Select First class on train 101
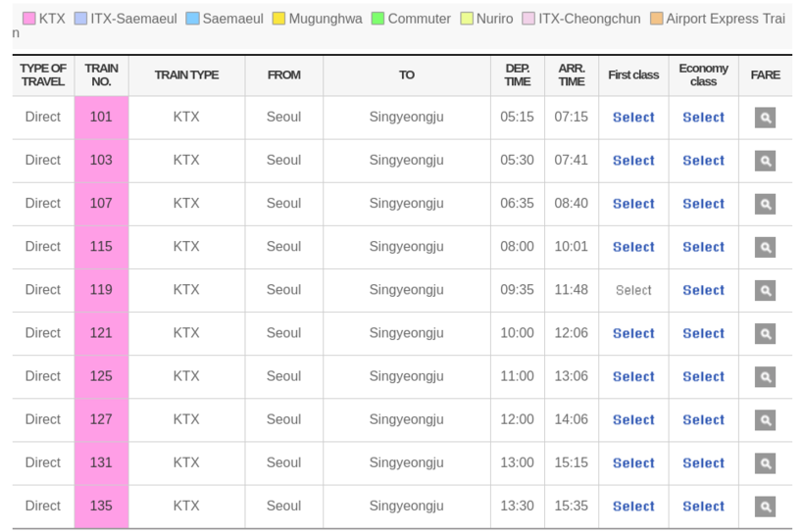 click(633, 118)
